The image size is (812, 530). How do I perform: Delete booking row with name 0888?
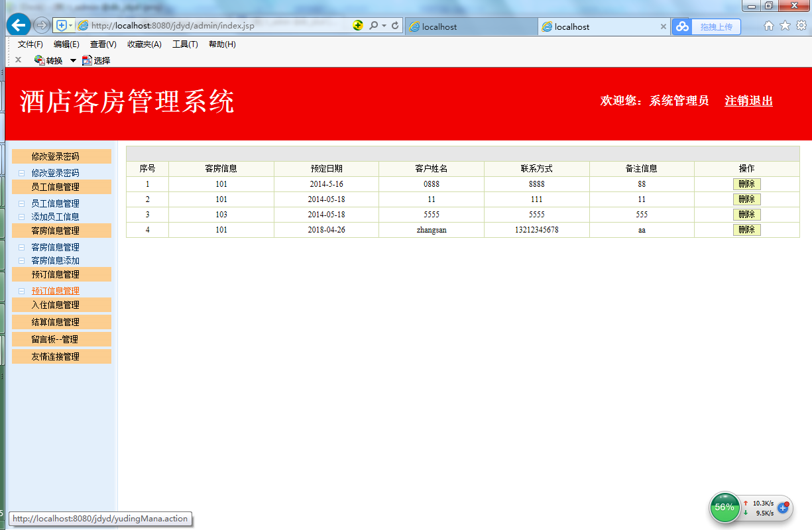point(747,184)
